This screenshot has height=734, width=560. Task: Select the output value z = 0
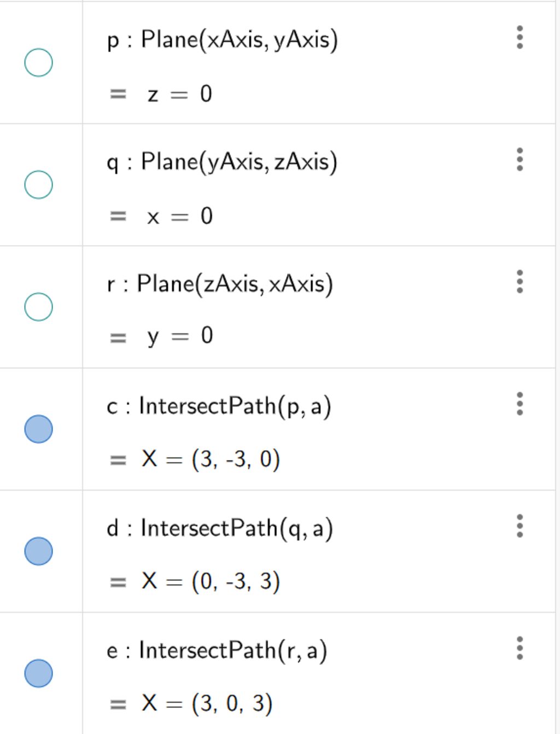point(179,94)
